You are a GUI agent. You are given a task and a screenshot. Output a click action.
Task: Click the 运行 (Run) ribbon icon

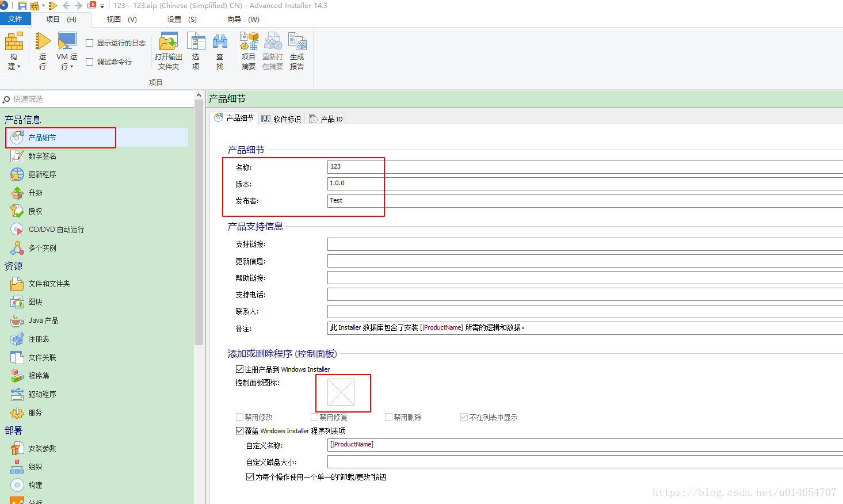43,41
